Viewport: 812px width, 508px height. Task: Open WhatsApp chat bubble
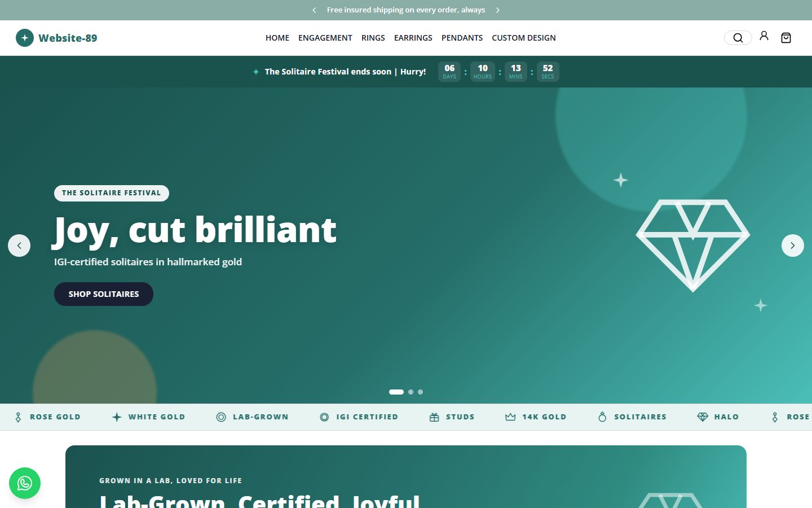click(x=25, y=483)
